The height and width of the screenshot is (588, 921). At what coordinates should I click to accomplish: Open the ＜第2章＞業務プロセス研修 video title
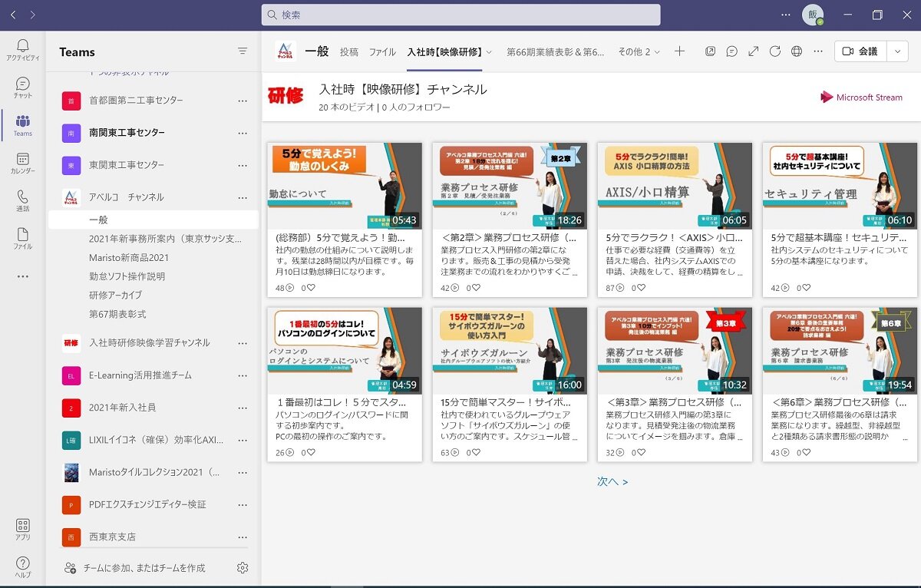click(510, 237)
